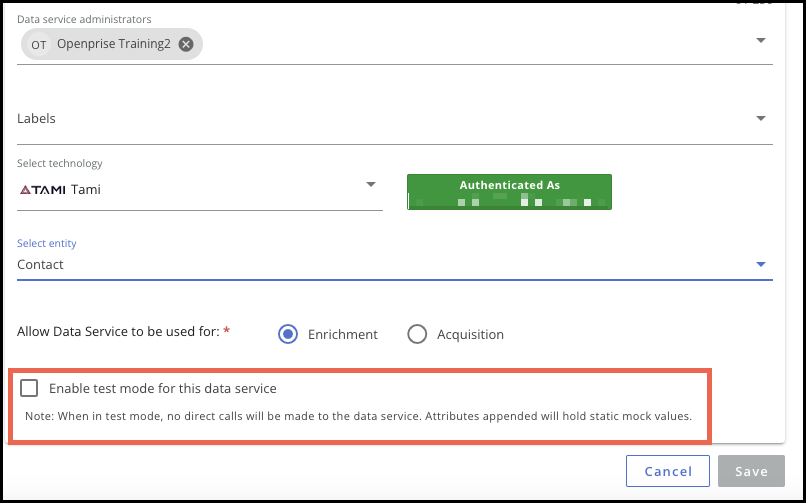Click the Cancel button
Screen dimensions: 806x503
point(668,471)
